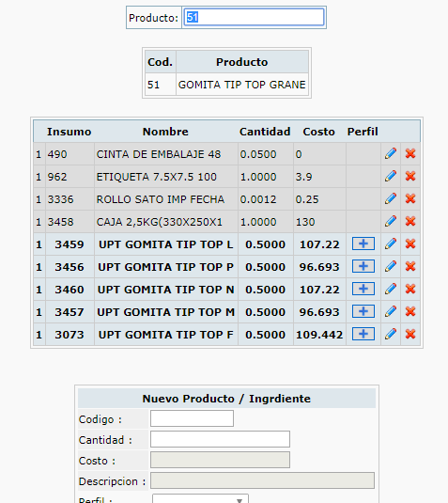
Task: Edit the CINTA DE EMBALAJE 48 row
Action: [x=391, y=153]
